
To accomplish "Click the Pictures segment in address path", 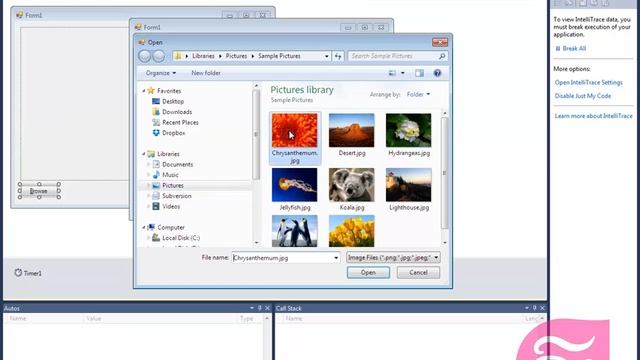I will point(236,56).
